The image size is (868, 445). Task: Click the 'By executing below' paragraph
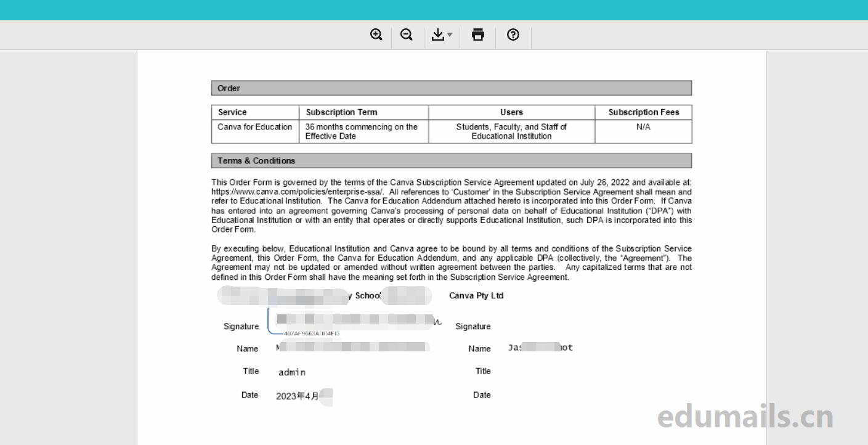[x=452, y=263]
